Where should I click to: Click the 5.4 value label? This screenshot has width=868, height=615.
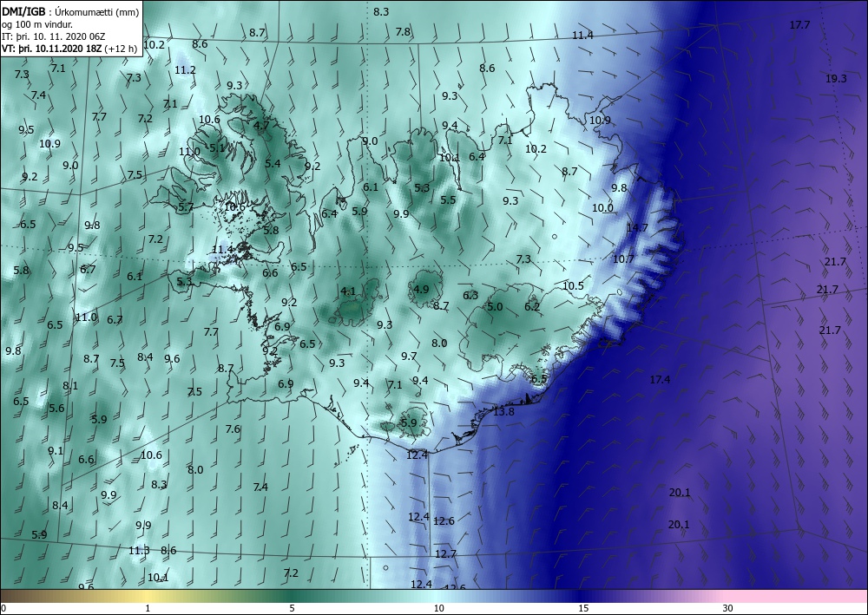pos(273,164)
